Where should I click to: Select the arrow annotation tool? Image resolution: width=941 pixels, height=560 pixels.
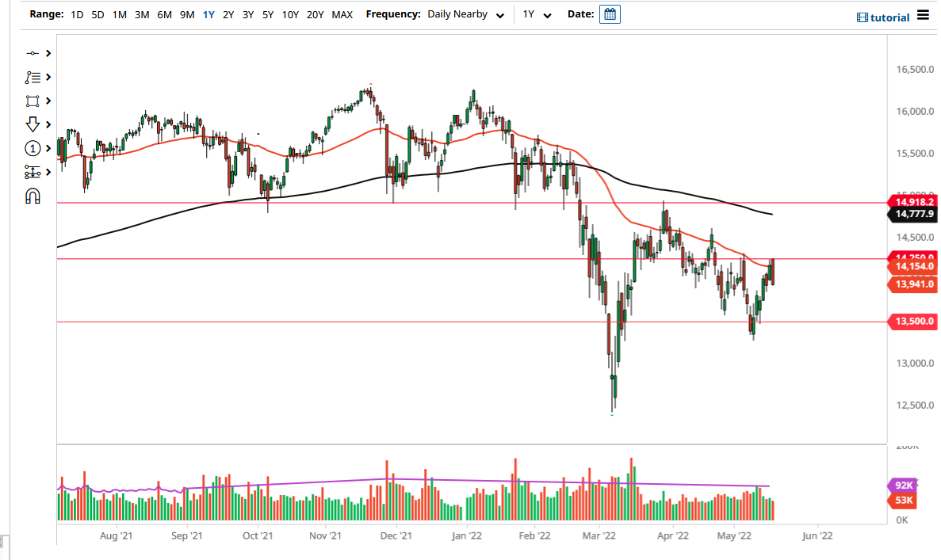32,124
